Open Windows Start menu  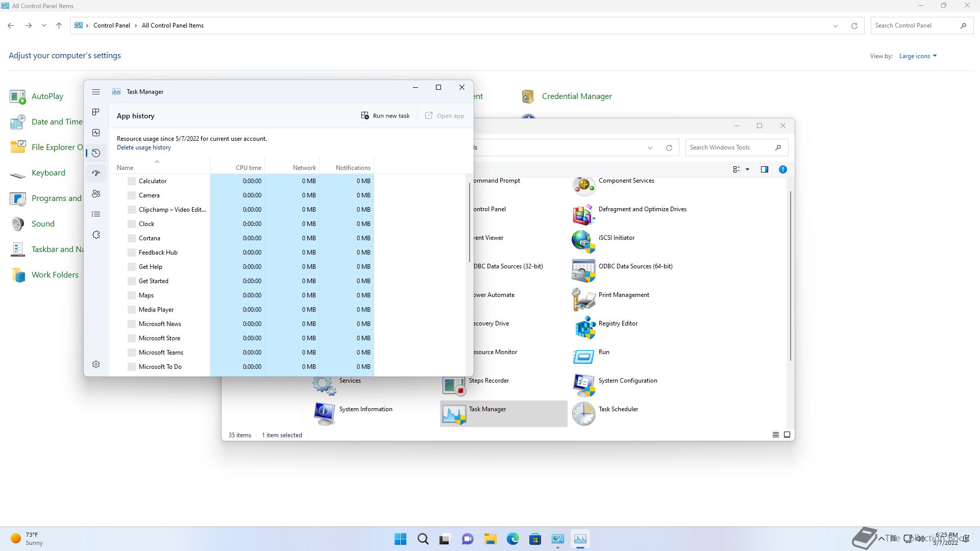pyautogui.click(x=400, y=539)
